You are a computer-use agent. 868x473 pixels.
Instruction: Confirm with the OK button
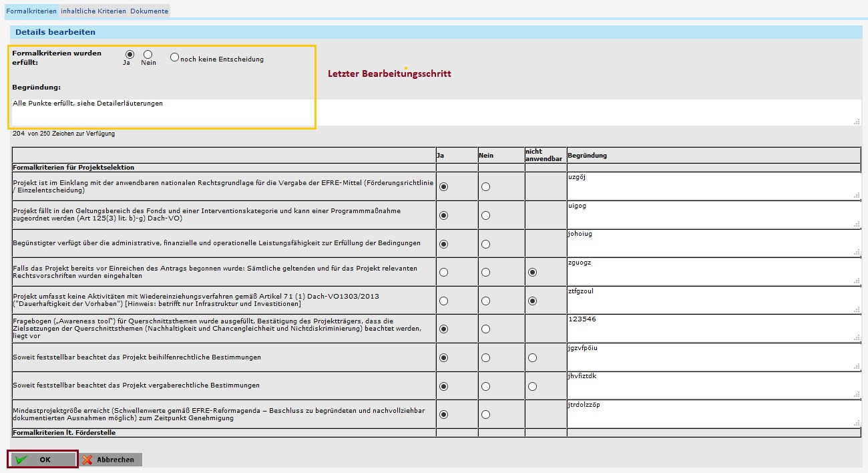(x=43, y=460)
